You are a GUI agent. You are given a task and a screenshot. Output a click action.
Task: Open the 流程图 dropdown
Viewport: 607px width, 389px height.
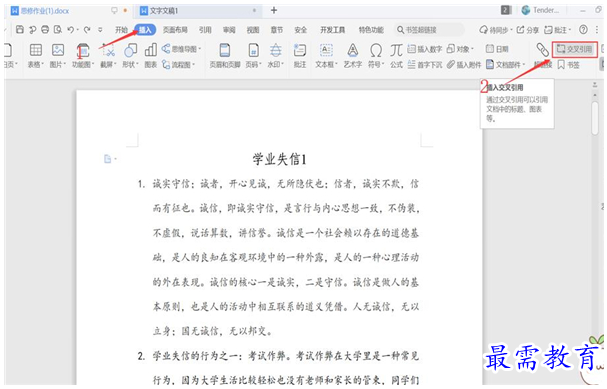click(x=178, y=65)
